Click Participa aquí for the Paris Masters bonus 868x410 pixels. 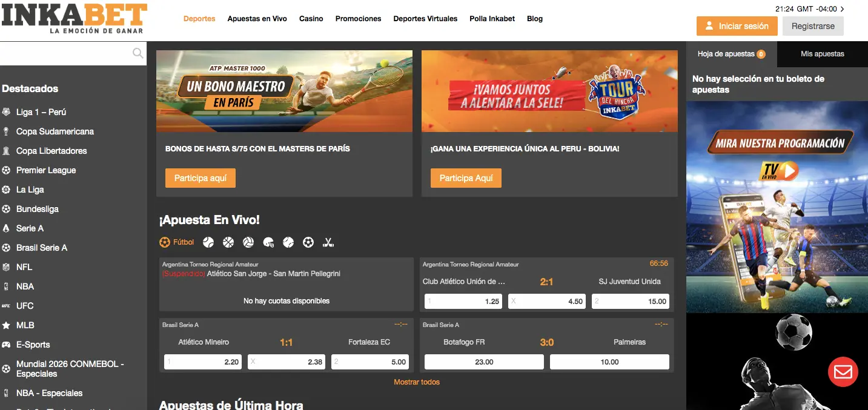click(200, 178)
